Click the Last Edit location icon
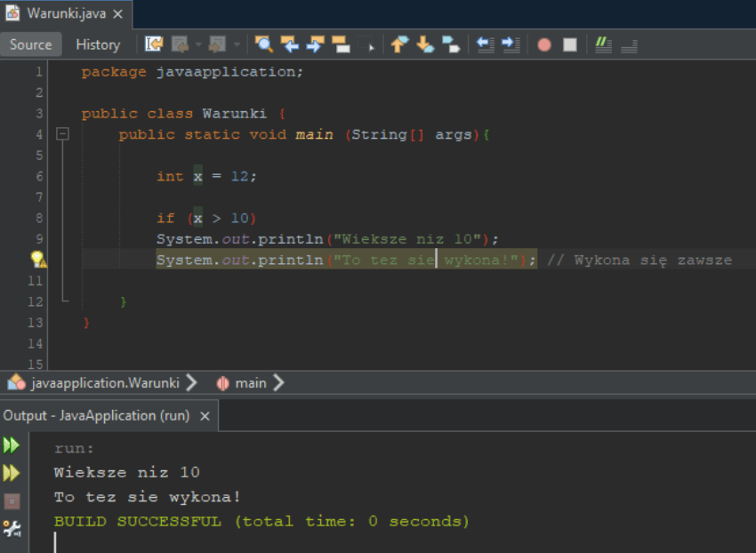756x553 pixels. tap(154, 44)
